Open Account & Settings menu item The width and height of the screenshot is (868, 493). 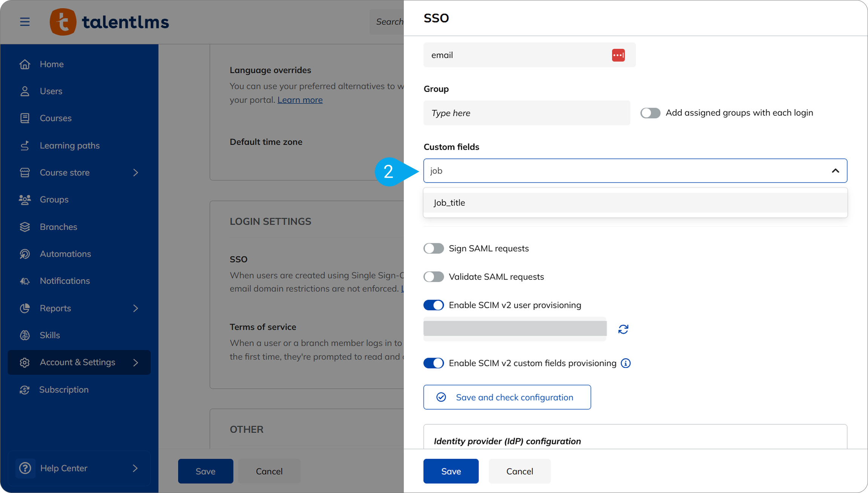(x=77, y=362)
